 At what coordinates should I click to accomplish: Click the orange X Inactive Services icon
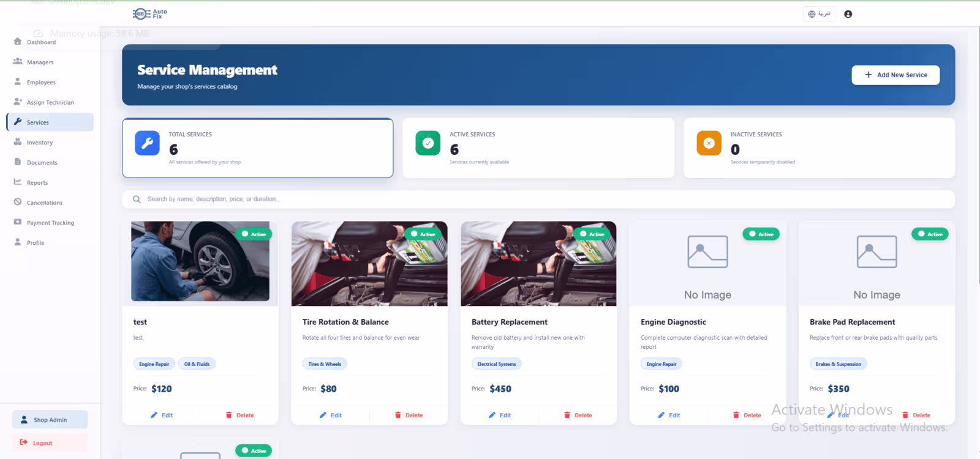(x=709, y=143)
